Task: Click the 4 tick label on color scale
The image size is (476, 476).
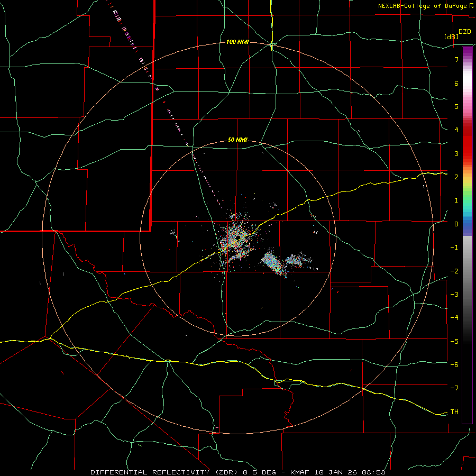Action: click(x=456, y=130)
